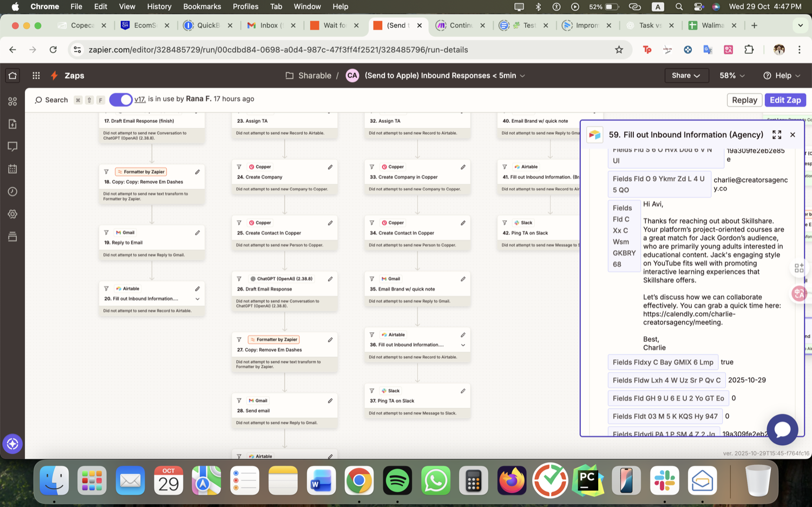Click filter icon on step 42 Ping TA

tap(505, 223)
